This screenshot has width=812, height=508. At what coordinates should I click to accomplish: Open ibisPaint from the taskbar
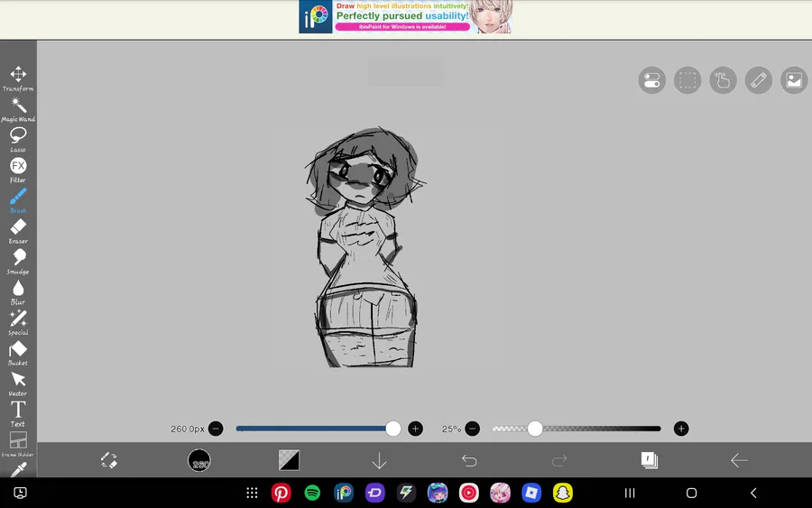pos(344,493)
